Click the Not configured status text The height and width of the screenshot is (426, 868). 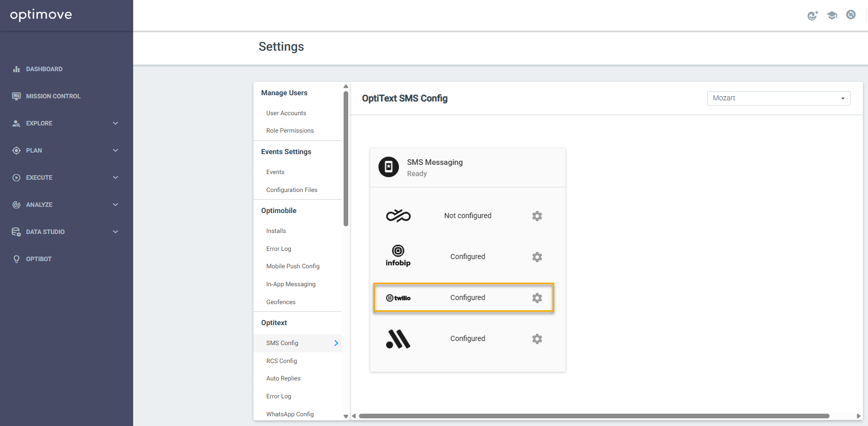[x=468, y=216]
